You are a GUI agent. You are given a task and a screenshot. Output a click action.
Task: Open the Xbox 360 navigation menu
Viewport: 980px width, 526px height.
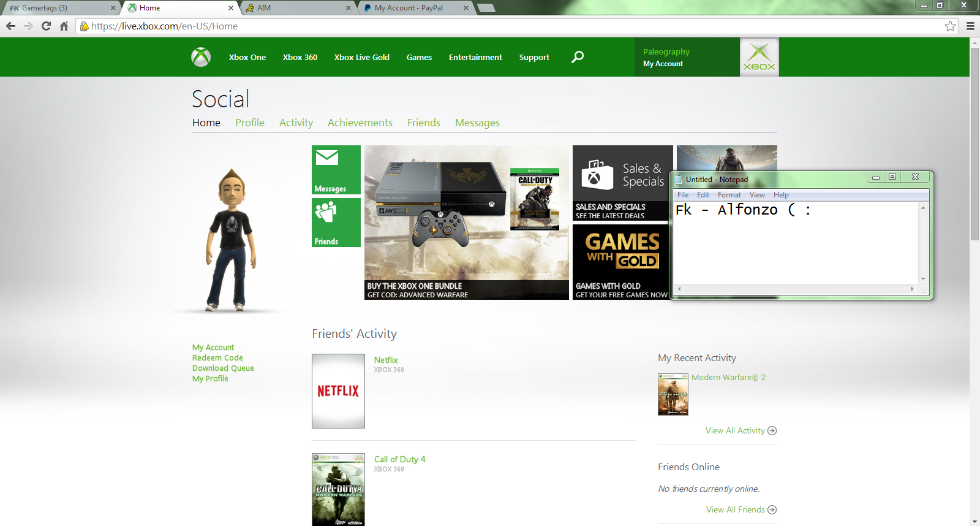[x=300, y=57]
